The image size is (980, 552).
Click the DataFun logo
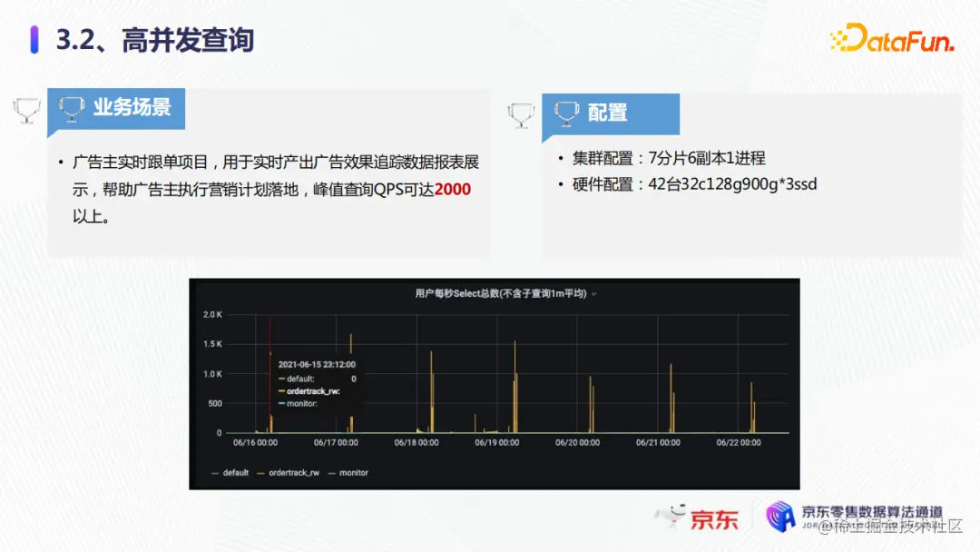pyautogui.click(x=892, y=38)
